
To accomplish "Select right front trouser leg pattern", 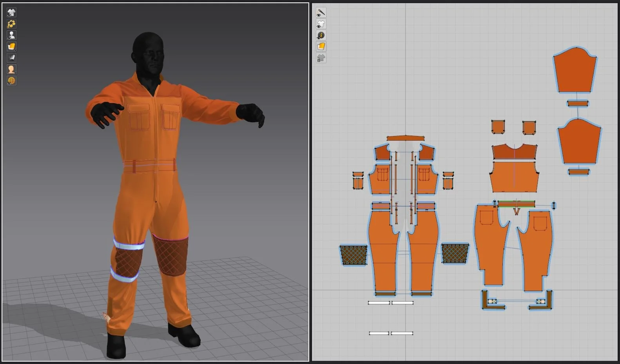I will 423,251.
